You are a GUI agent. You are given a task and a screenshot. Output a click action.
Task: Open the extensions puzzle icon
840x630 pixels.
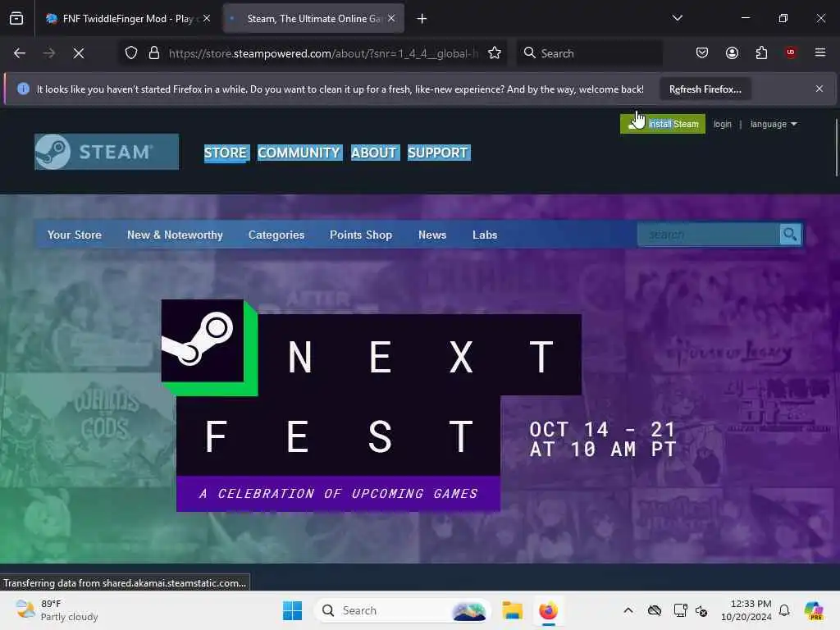(761, 53)
